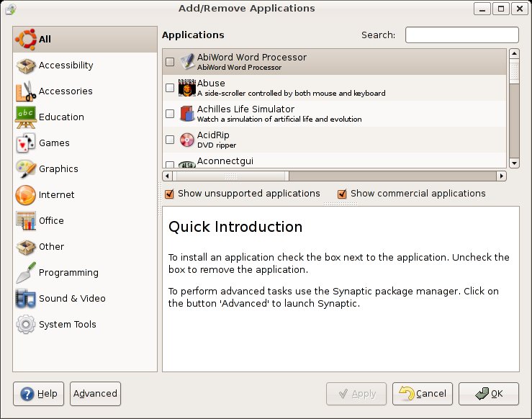532x419 pixels.
Task: Click the AbiWord application icon
Action: (x=187, y=62)
